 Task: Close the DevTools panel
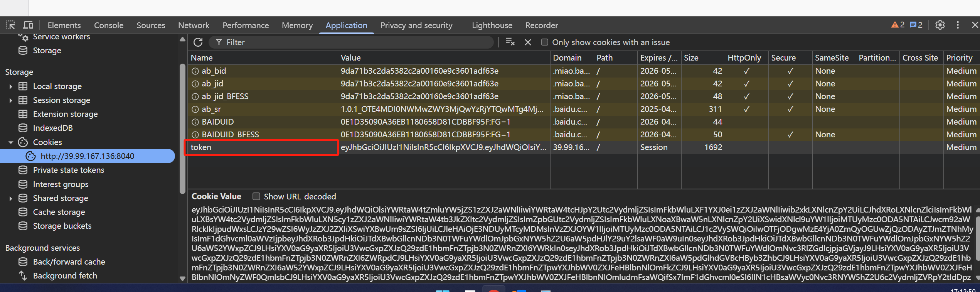pyautogui.click(x=975, y=25)
